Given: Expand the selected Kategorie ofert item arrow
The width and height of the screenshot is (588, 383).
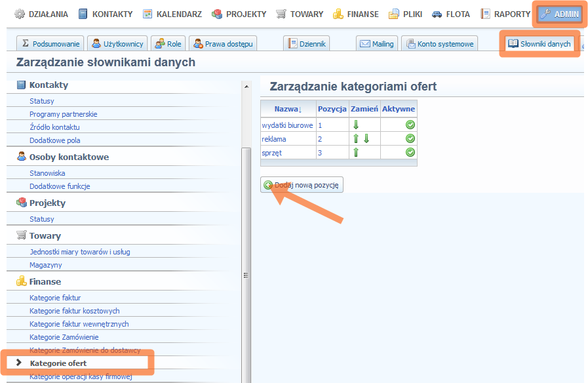Looking at the screenshot, I should 18,363.
